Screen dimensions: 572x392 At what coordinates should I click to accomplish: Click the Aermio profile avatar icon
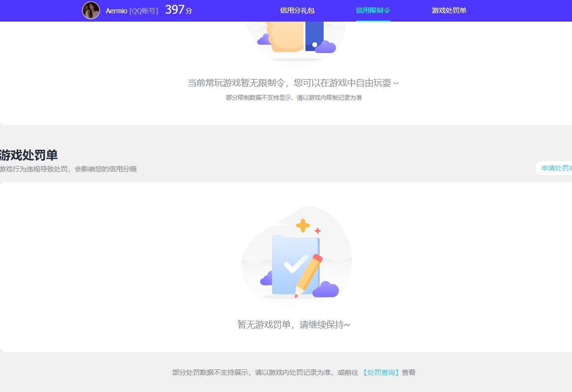coord(91,11)
